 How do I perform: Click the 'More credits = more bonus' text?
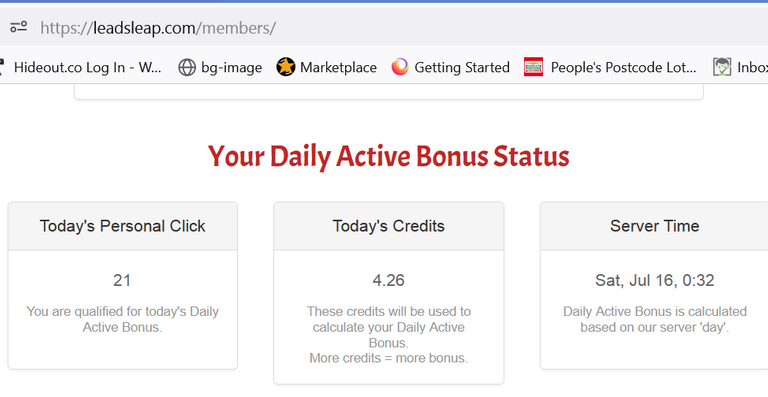pyautogui.click(x=388, y=358)
